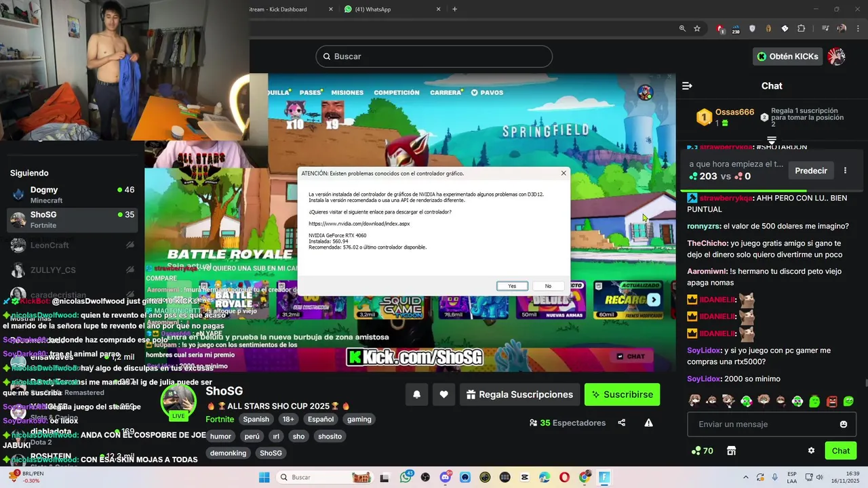The image size is (868, 488).
Task: Open WhatsApp from the taskbar
Action: [x=406, y=477]
